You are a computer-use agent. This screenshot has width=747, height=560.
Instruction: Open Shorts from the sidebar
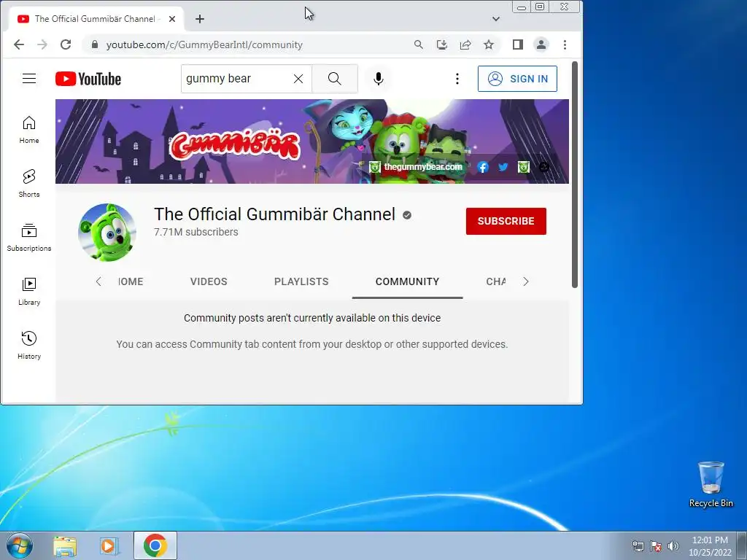tap(29, 183)
